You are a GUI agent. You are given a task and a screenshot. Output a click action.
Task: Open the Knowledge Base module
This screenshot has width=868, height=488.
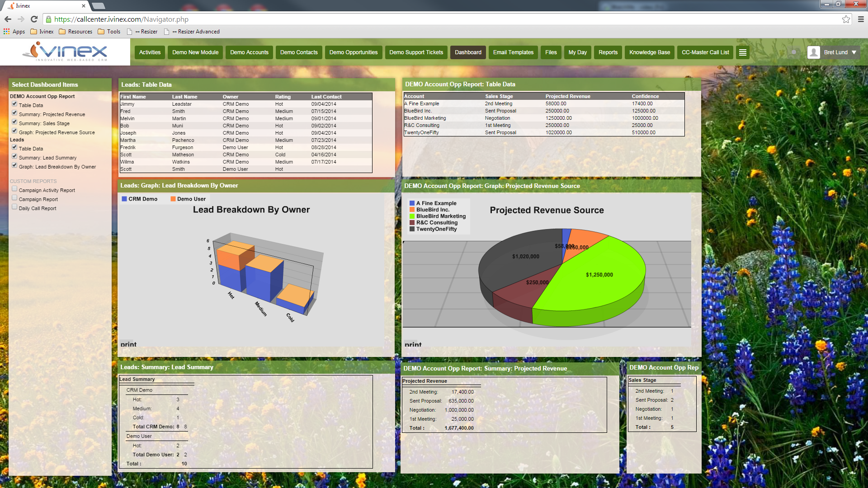pyautogui.click(x=650, y=52)
